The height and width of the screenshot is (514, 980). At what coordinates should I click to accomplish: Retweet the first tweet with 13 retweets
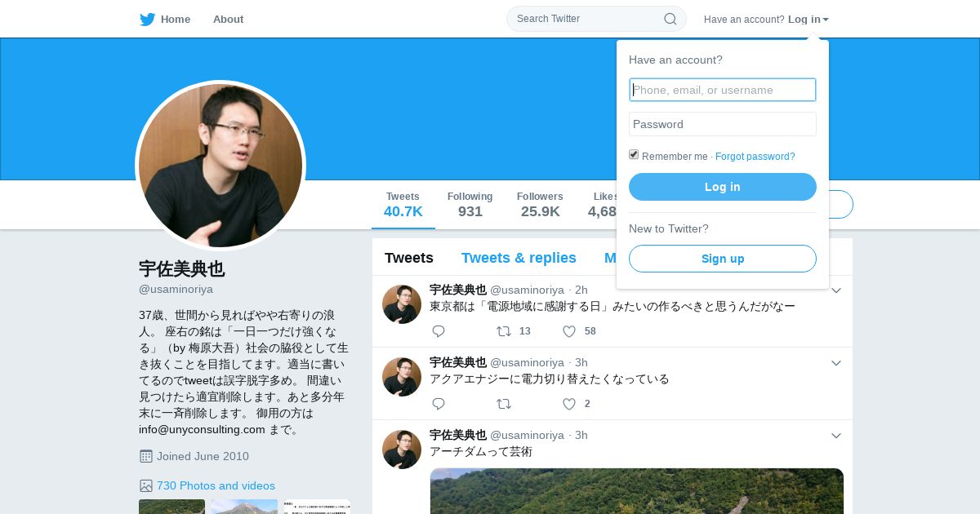tap(504, 331)
